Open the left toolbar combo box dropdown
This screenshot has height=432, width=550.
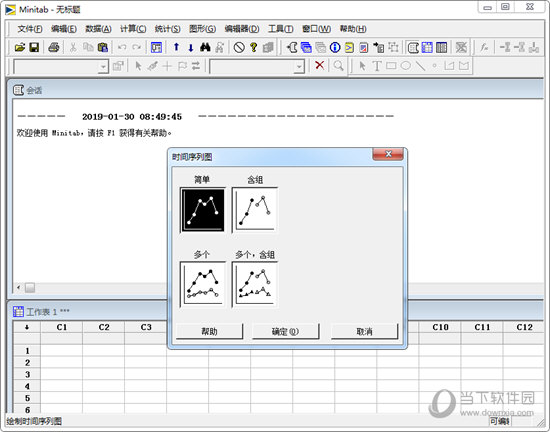[103, 66]
